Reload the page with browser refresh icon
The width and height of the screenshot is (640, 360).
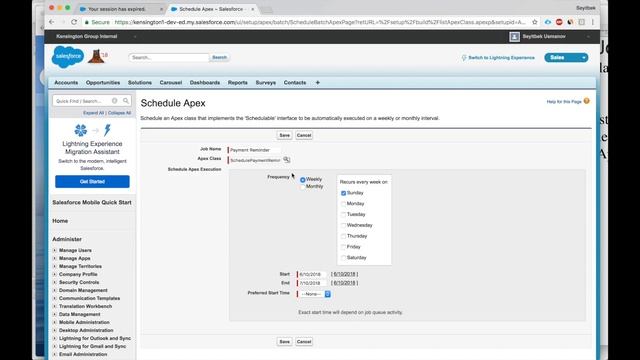pos(74,22)
